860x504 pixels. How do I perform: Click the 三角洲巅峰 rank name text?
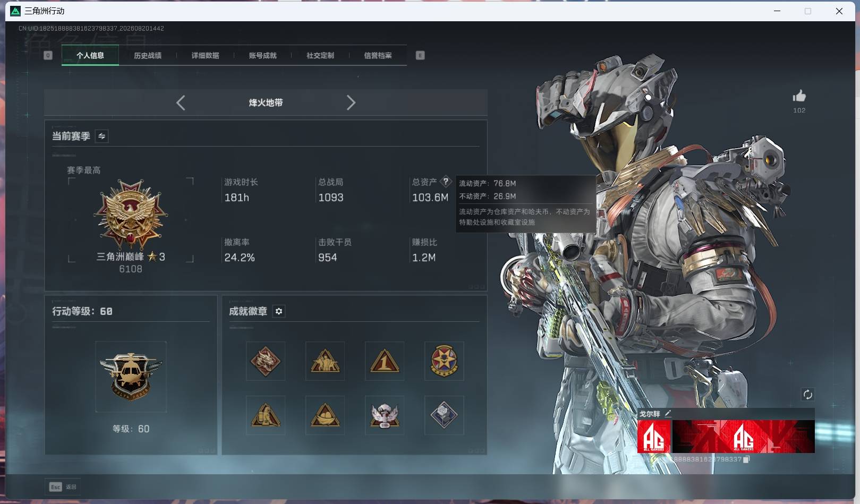tap(120, 257)
